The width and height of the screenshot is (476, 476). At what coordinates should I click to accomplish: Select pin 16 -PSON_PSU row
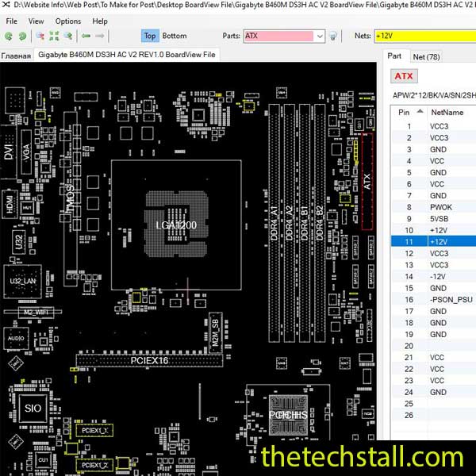(433, 300)
